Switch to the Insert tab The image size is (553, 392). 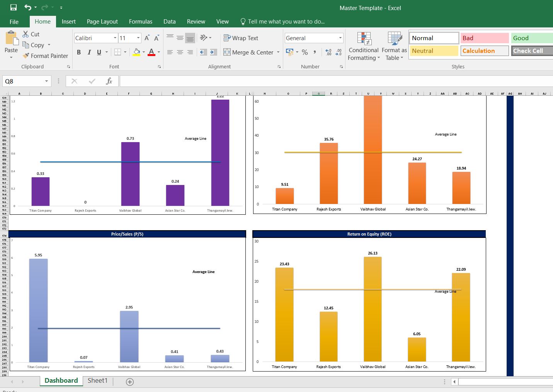pos(69,22)
